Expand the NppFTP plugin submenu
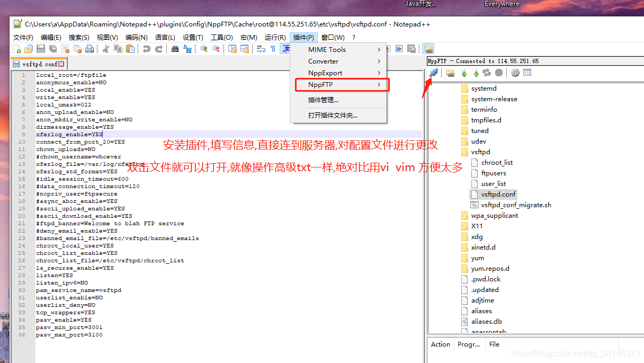 click(339, 84)
